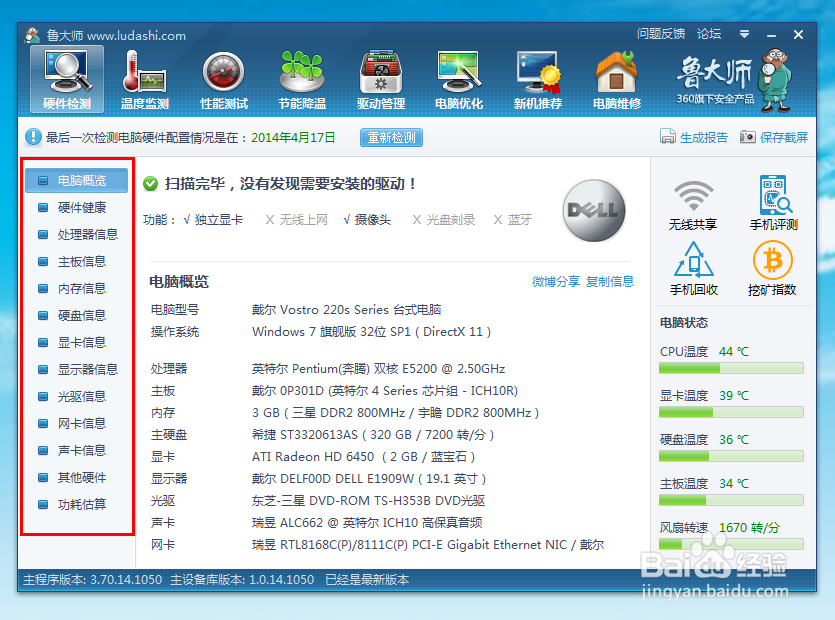This screenshot has height=620, width=835.
Task: Click the 独立显卡 feature indicator
Action: [x=213, y=219]
